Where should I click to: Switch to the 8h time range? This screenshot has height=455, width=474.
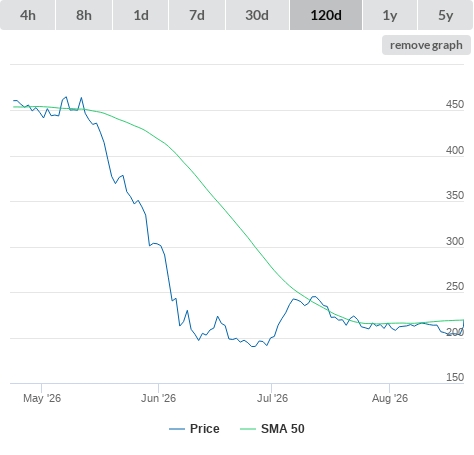click(x=84, y=15)
